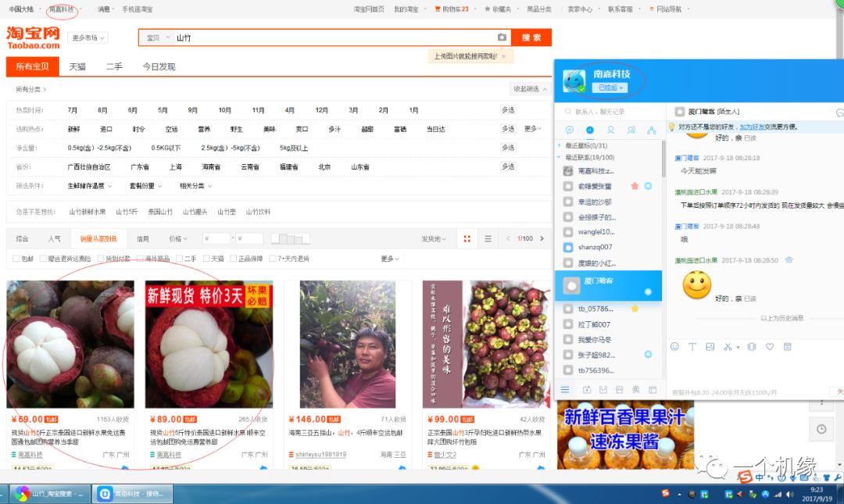
Task: Open emoji picker in chat toolbar
Action: click(x=674, y=347)
